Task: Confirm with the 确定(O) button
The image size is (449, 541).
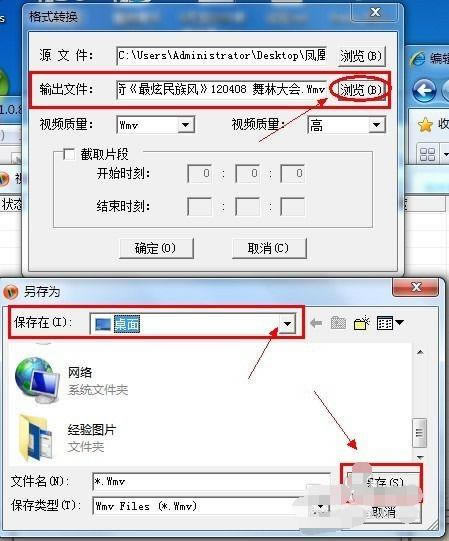Action: (x=156, y=248)
